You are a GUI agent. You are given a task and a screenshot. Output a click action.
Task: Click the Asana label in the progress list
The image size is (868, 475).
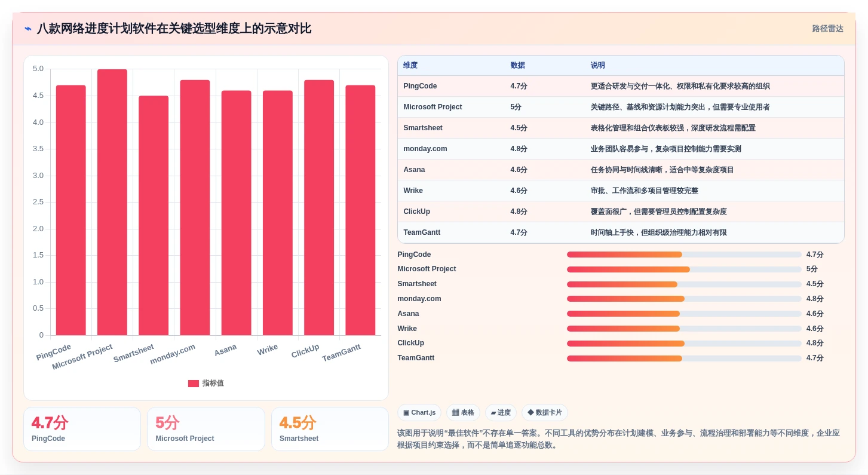click(x=408, y=314)
